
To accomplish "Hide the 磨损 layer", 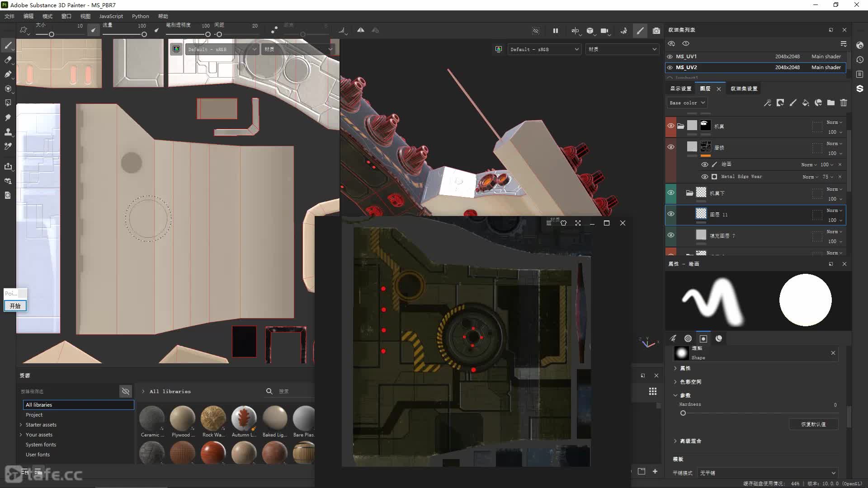I will (x=671, y=147).
